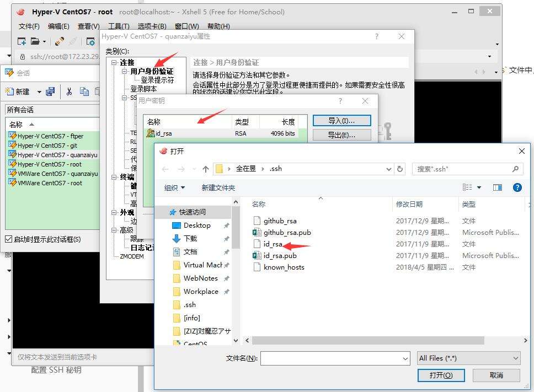Screen dimensions: 534x392
Task: Click the save session icon in sessions toolbar
Action: coord(50,92)
